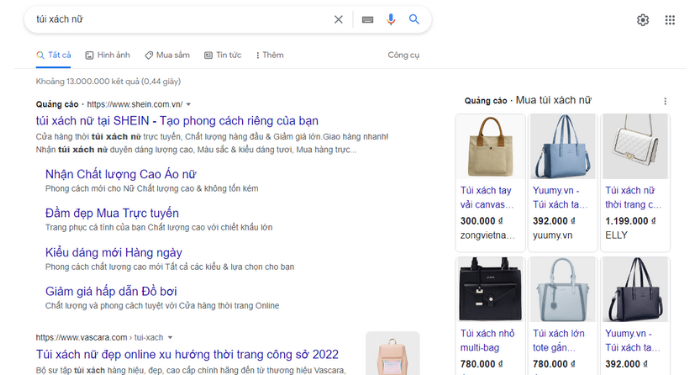This screenshot has width=700, height=375.
Task: Click the black multi-bag product image
Action: click(x=490, y=289)
